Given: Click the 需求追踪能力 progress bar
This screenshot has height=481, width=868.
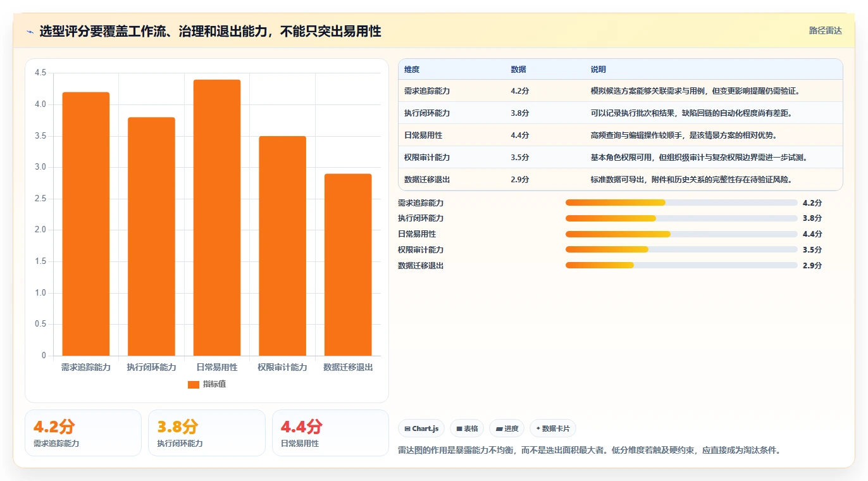Looking at the screenshot, I should [681, 203].
